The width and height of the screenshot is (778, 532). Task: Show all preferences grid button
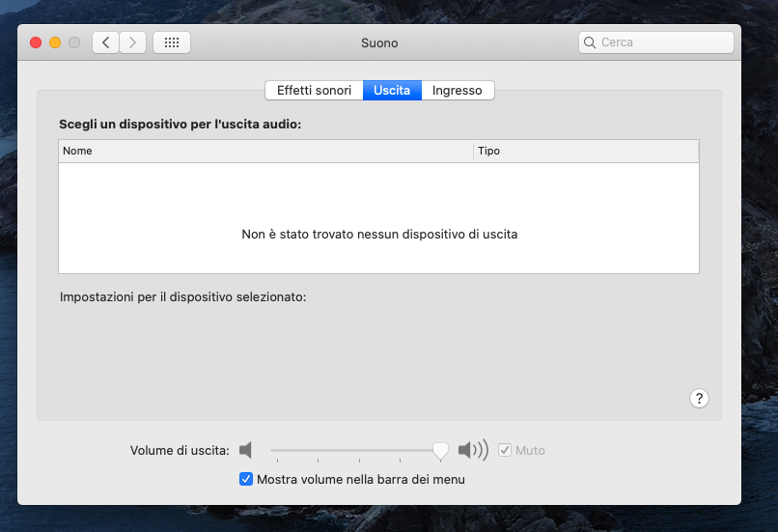(x=172, y=42)
